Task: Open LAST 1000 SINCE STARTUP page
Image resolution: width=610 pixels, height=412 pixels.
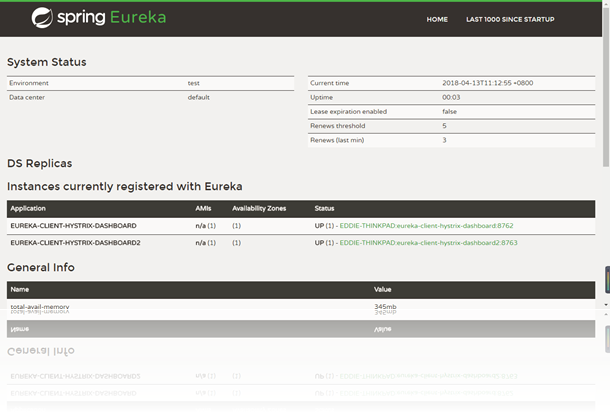Action: (510, 19)
